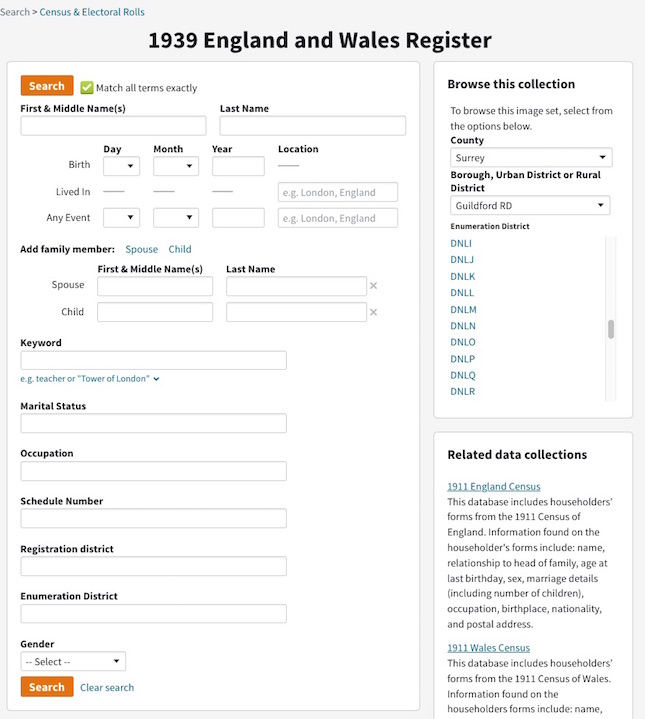Remove the Child row with its X icon
This screenshot has height=719, width=645.
[x=373, y=312]
